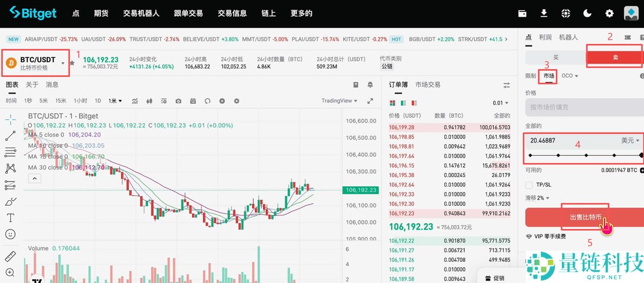This screenshot has height=283, width=644.
Task: Select the 1小时 time interval
Action: click(x=80, y=101)
